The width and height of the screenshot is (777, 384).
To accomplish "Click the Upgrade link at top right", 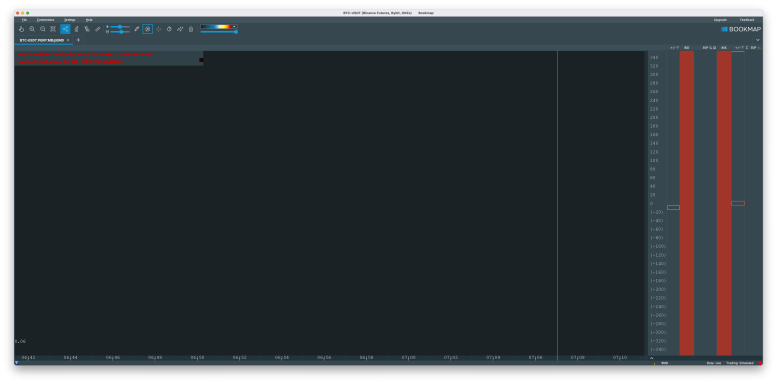I will click(x=720, y=20).
